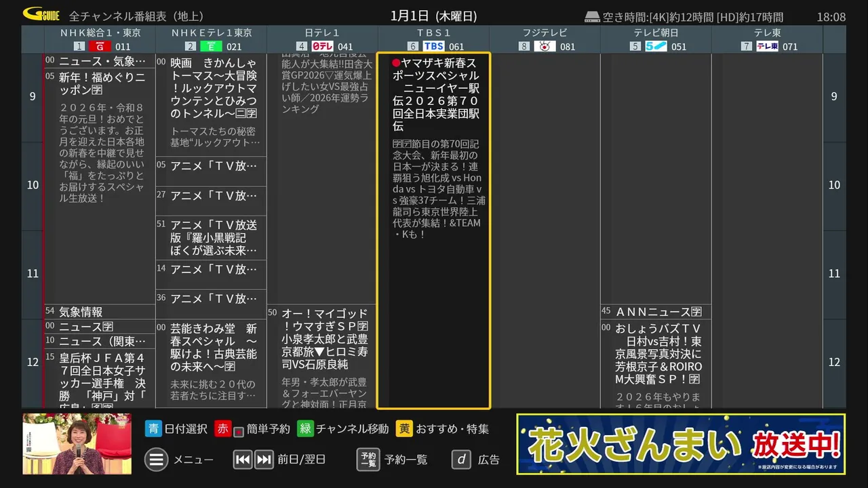Click the Nippon TV 041 logo
The height and width of the screenshot is (488, 868).
(x=323, y=46)
